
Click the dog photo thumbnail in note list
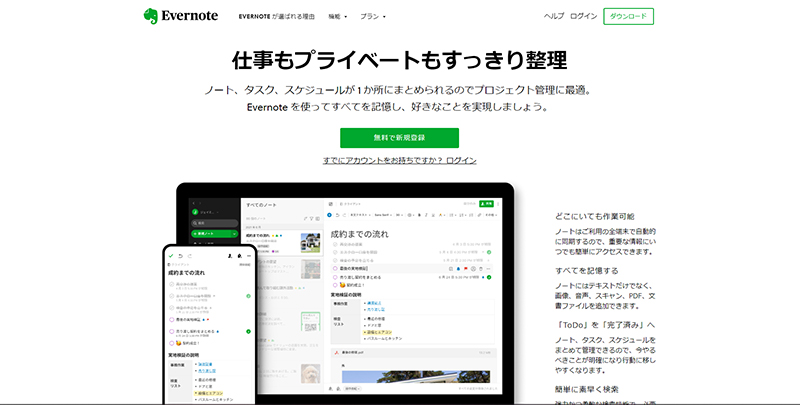coord(311,373)
